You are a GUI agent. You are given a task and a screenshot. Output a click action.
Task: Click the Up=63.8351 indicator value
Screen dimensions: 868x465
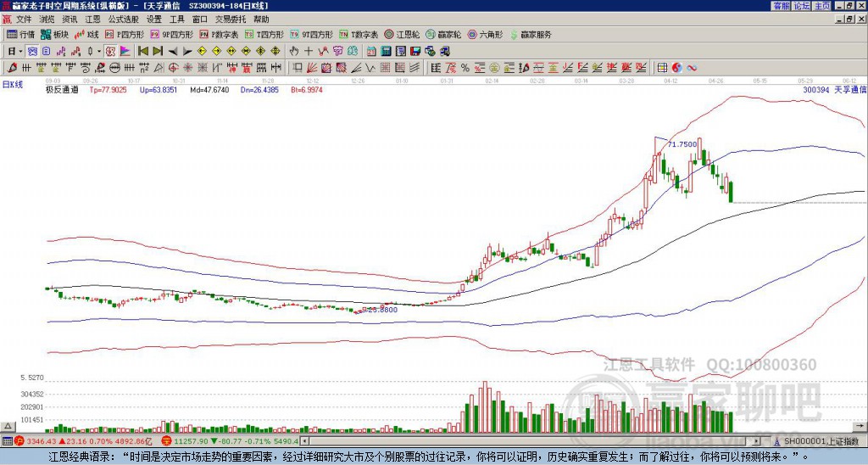click(x=159, y=89)
